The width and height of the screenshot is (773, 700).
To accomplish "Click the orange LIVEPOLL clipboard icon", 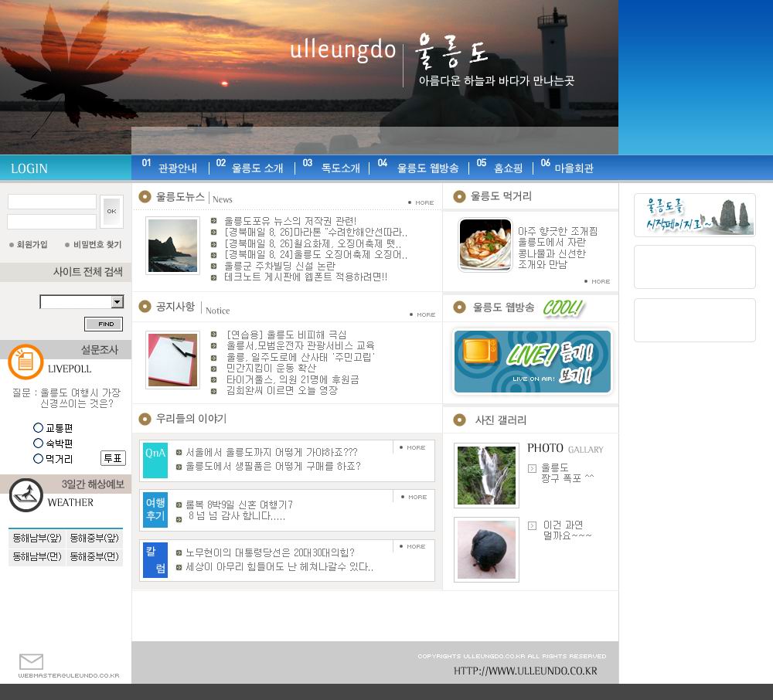I will click(x=26, y=362).
